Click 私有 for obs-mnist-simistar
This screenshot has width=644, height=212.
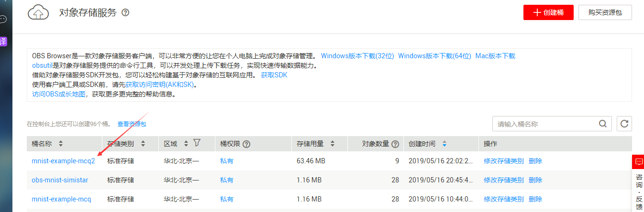[x=227, y=180]
